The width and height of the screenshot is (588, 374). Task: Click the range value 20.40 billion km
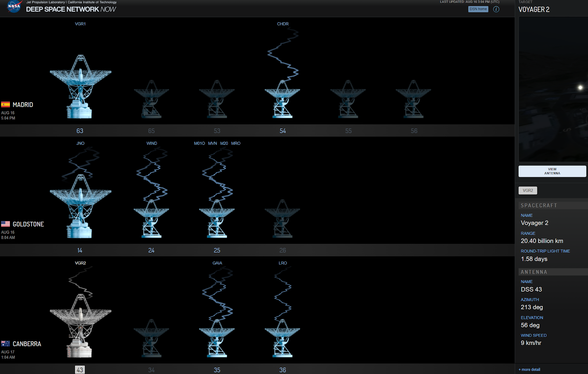tap(542, 241)
